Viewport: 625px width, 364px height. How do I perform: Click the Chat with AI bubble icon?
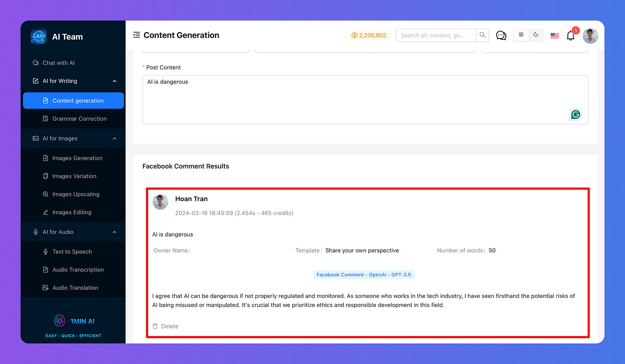tap(36, 63)
